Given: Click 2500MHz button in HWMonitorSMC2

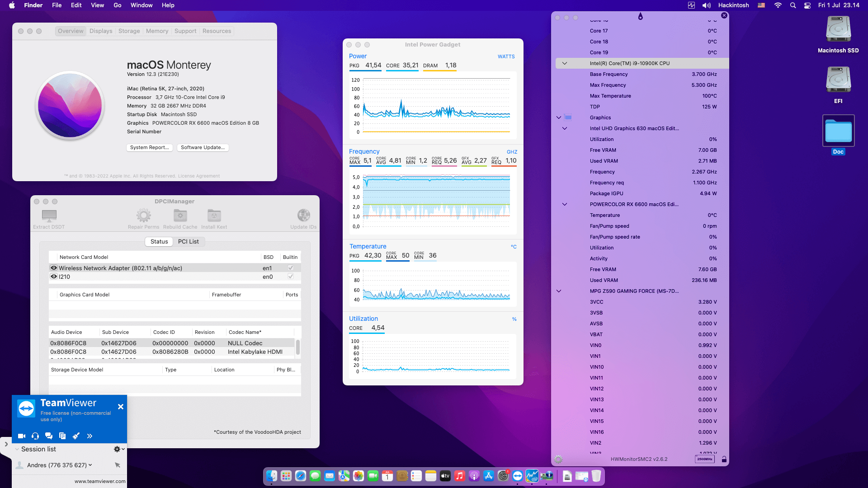Looking at the screenshot, I should click(x=704, y=459).
